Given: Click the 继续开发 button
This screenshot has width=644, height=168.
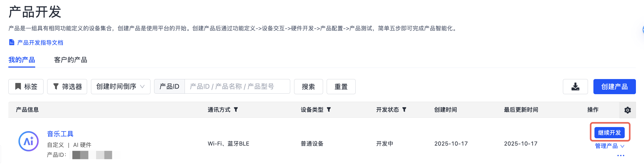Looking at the screenshot, I should point(609,133).
